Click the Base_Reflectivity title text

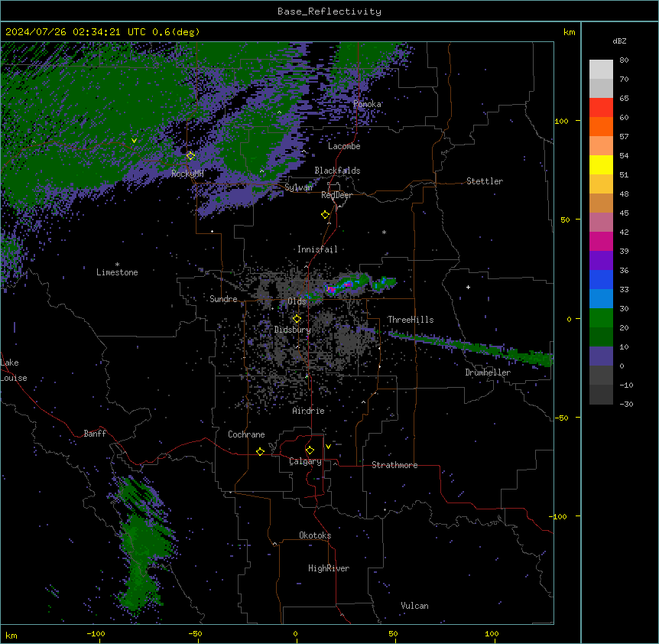(x=329, y=11)
